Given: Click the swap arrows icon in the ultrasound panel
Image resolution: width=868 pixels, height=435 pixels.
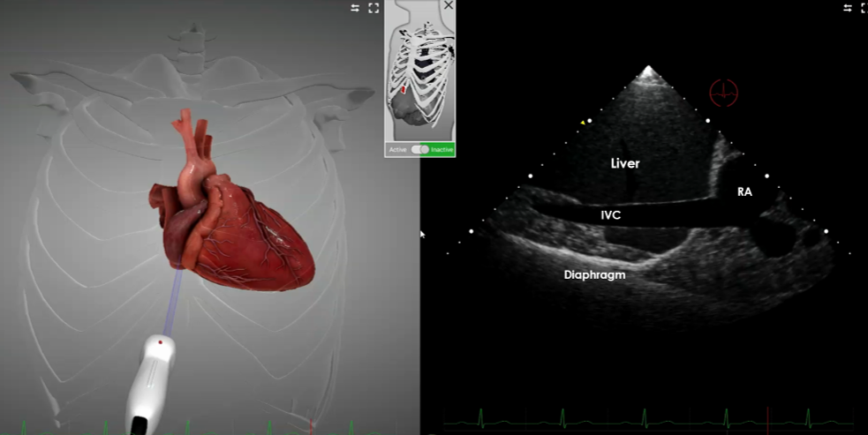Looking at the screenshot, I should (848, 8).
